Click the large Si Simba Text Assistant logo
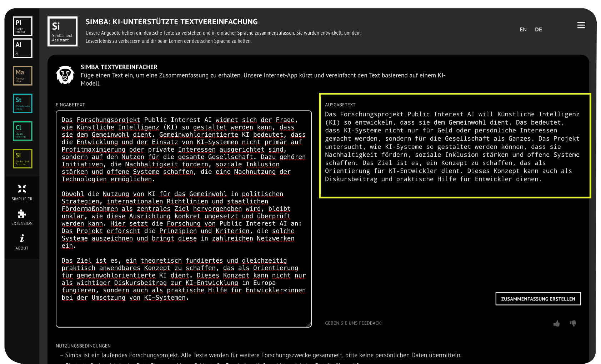601x364 pixels. [x=62, y=31]
